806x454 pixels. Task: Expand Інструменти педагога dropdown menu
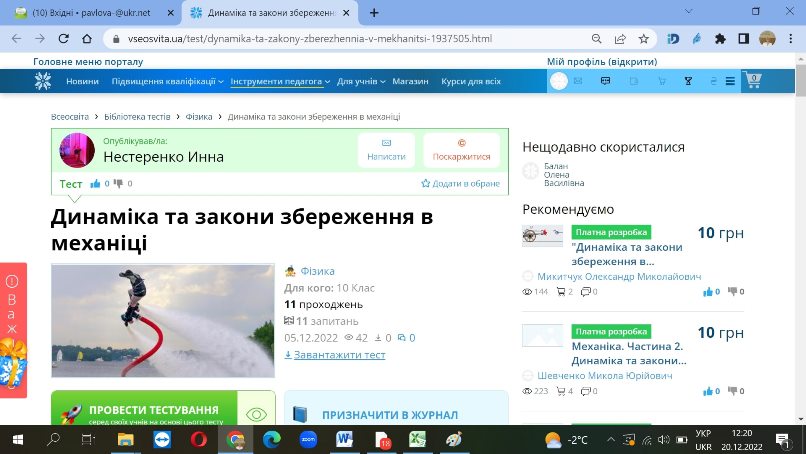point(280,81)
